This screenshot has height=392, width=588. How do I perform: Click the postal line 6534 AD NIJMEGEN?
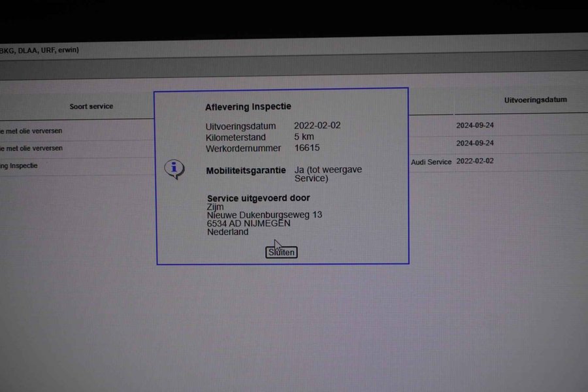pyautogui.click(x=248, y=223)
